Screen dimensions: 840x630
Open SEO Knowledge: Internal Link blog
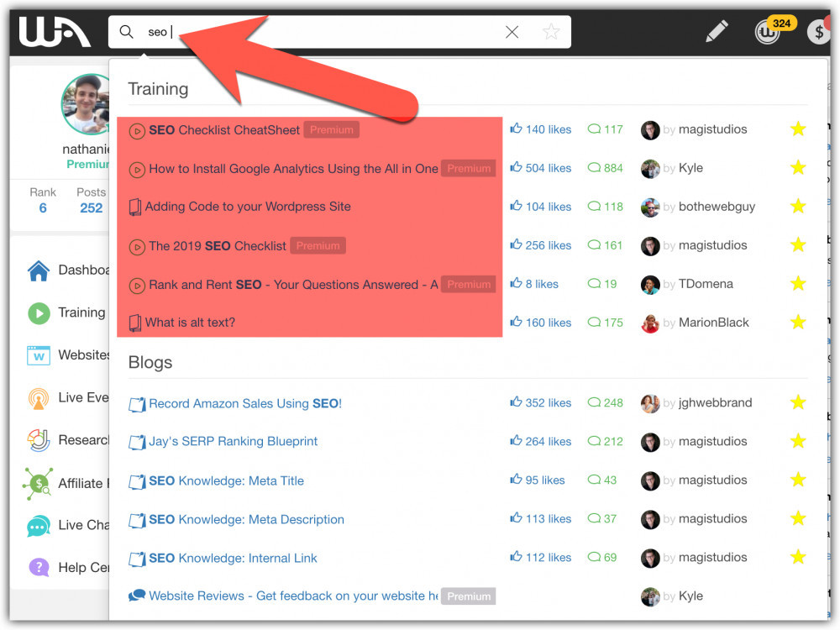click(233, 559)
